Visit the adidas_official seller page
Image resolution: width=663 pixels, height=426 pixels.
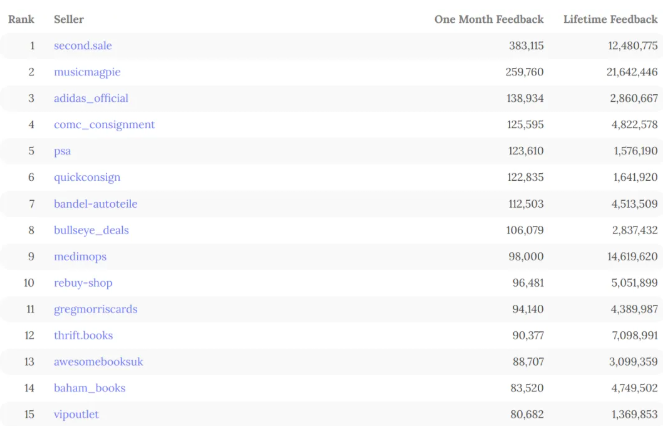click(91, 99)
